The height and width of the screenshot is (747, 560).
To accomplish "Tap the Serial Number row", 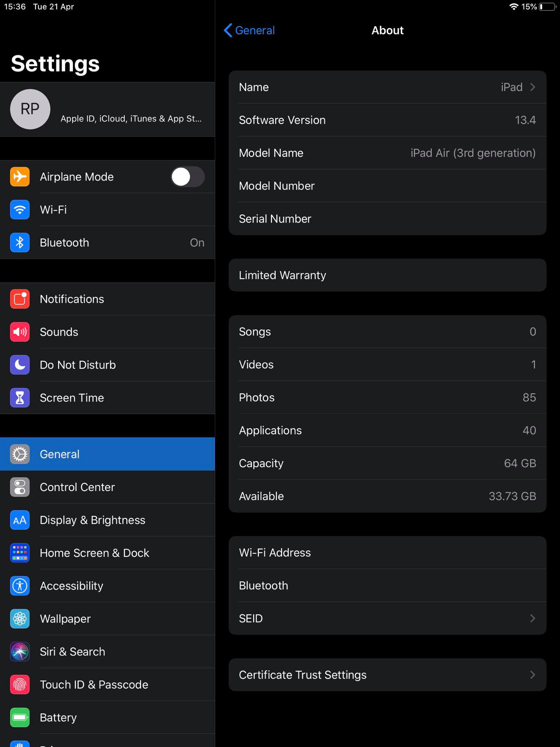I will pos(387,219).
